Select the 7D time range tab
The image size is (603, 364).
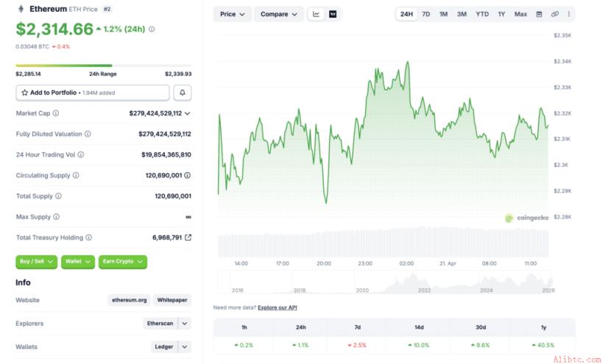tap(426, 14)
